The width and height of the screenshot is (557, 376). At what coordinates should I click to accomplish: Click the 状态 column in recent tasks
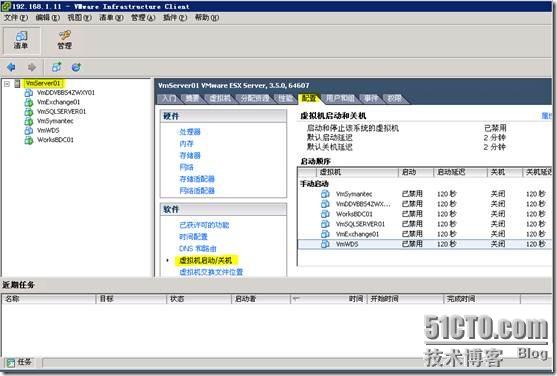click(199, 299)
